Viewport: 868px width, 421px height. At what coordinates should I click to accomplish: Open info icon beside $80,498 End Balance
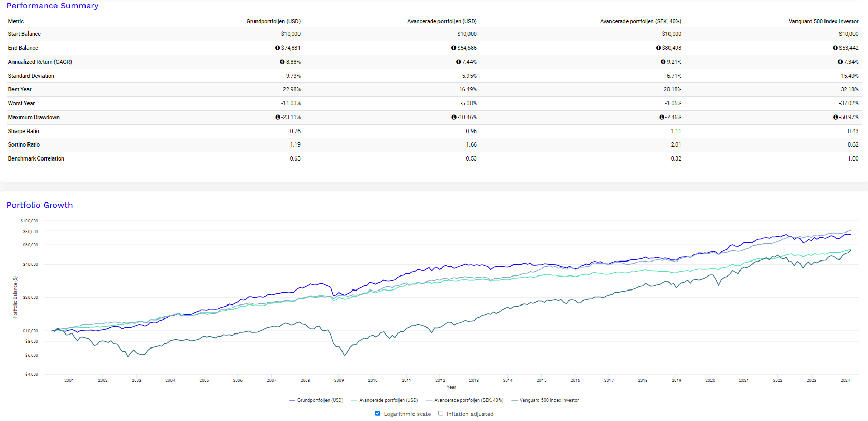click(x=659, y=48)
